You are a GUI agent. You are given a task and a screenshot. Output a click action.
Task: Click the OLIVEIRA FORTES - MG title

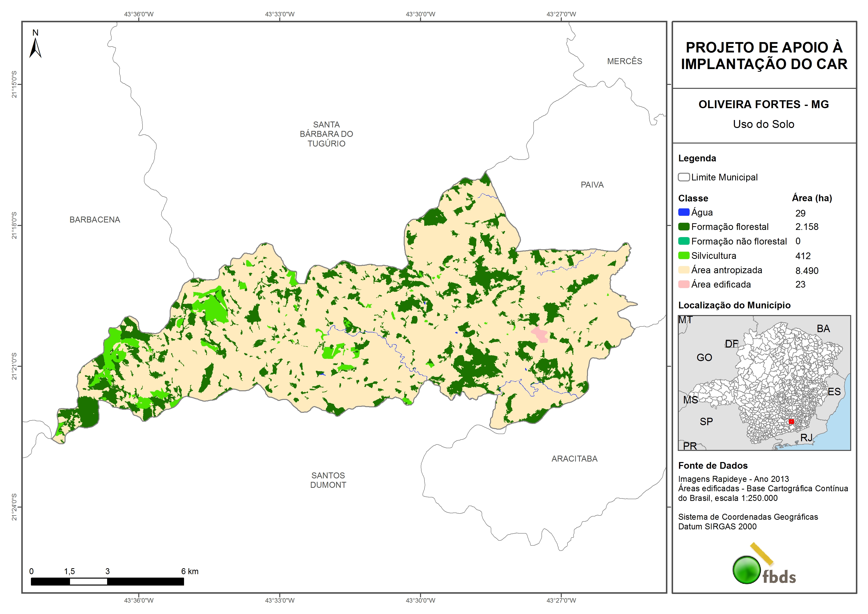(763, 104)
